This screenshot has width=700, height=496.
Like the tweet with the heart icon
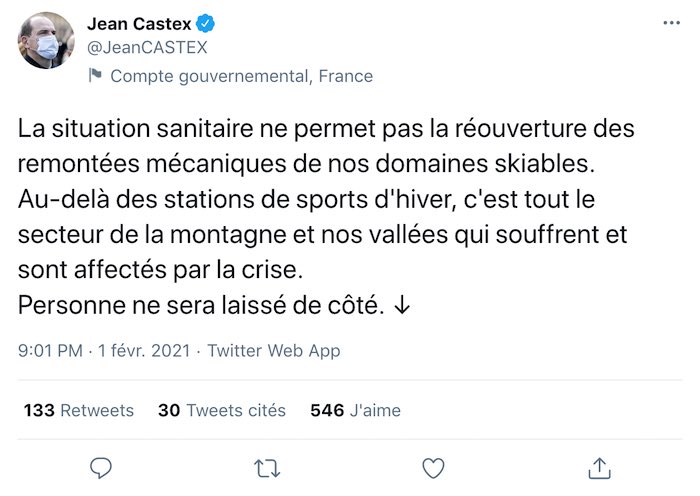coord(433,467)
